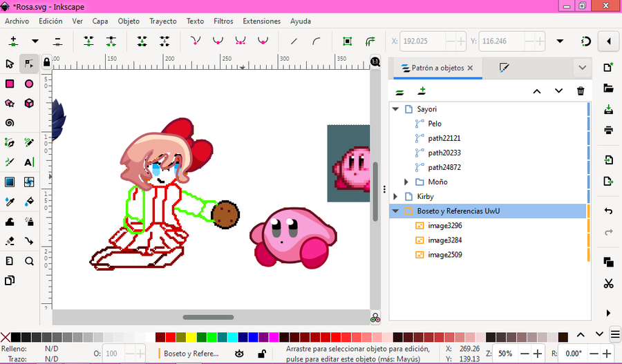The image size is (622, 364).
Task: Open the Extensiones menu
Action: (262, 21)
